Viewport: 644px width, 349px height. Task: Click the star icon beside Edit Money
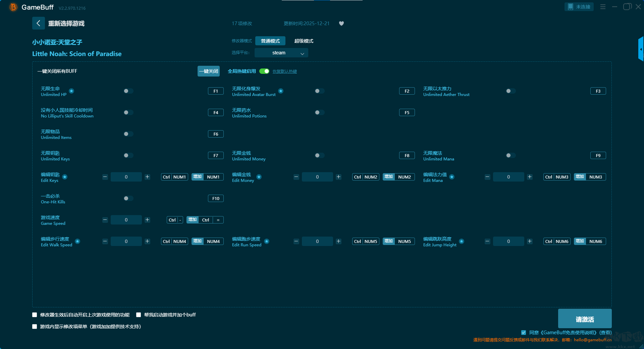pos(259,177)
